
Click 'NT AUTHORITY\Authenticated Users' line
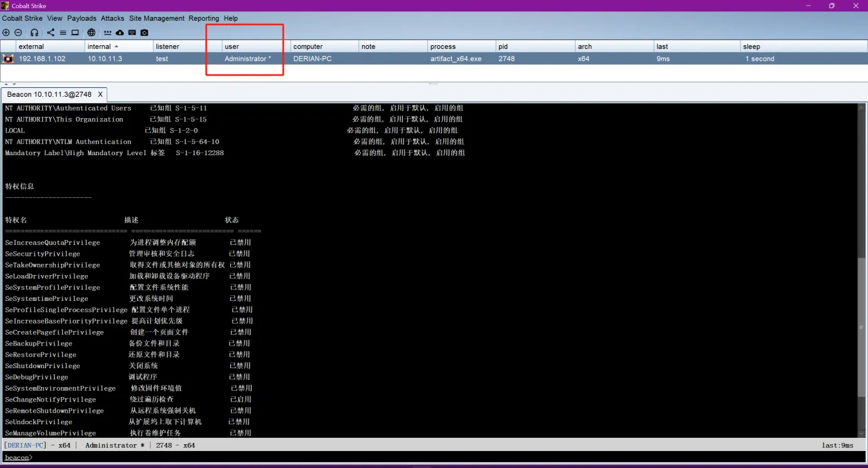(235, 108)
